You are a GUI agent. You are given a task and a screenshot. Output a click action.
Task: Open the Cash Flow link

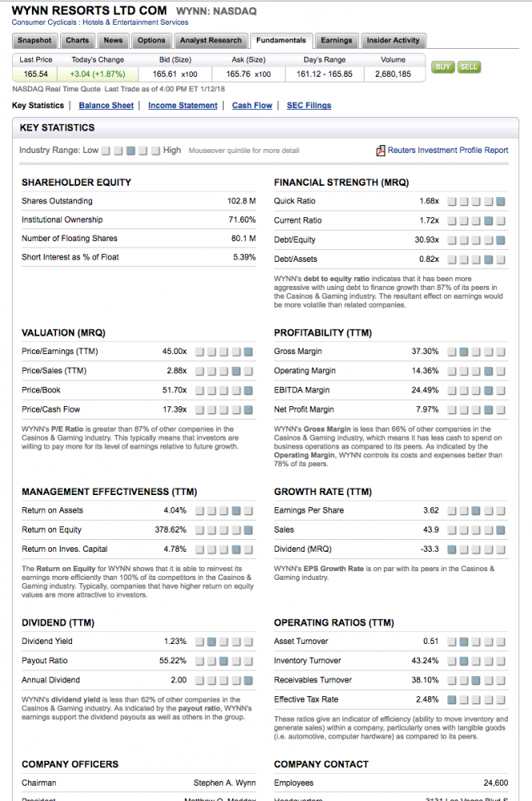(x=252, y=105)
